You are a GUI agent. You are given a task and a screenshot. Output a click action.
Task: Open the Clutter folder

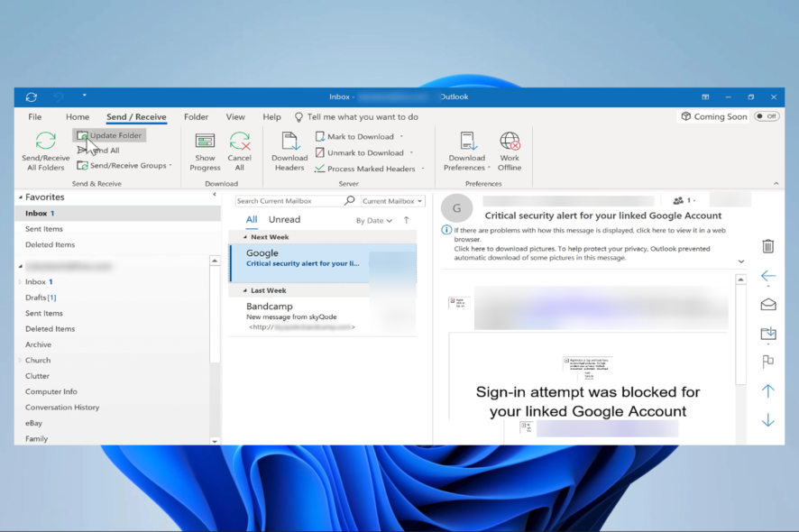[x=37, y=376]
